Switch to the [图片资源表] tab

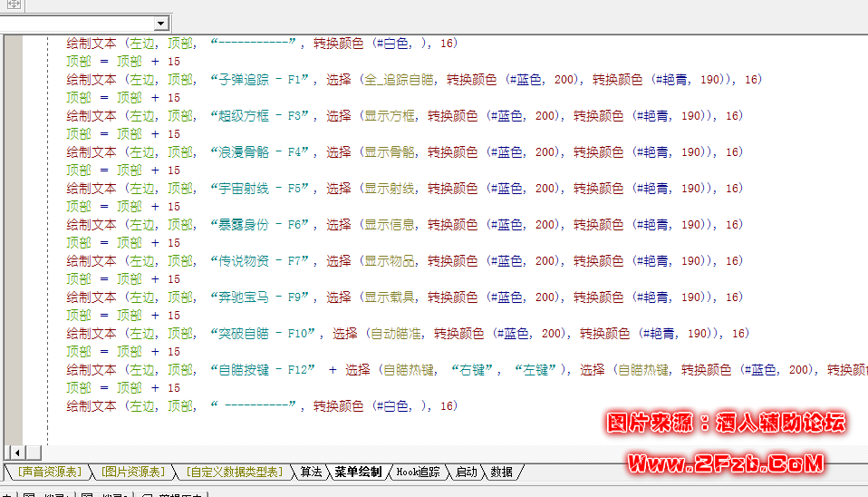pyautogui.click(x=133, y=473)
